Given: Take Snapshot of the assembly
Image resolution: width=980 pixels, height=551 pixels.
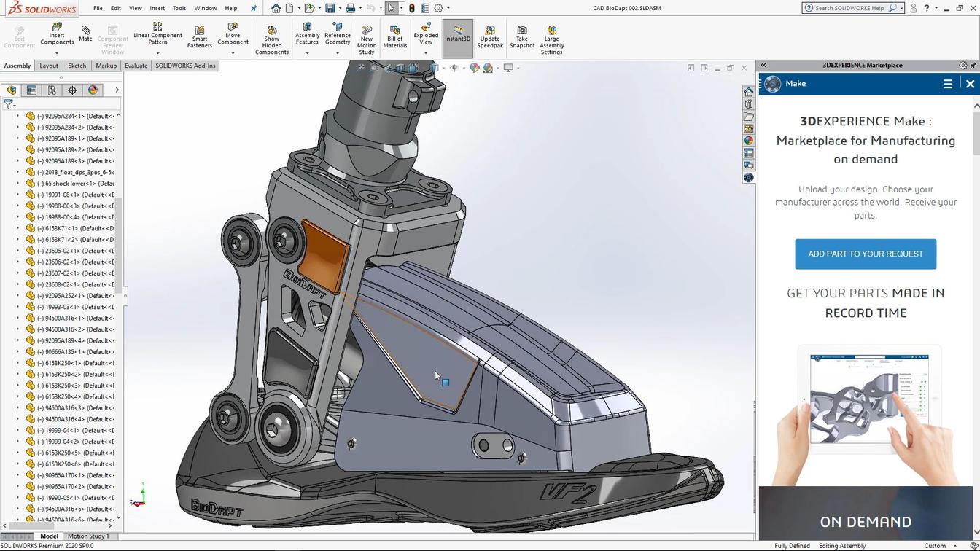Looking at the screenshot, I should [522, 36].
